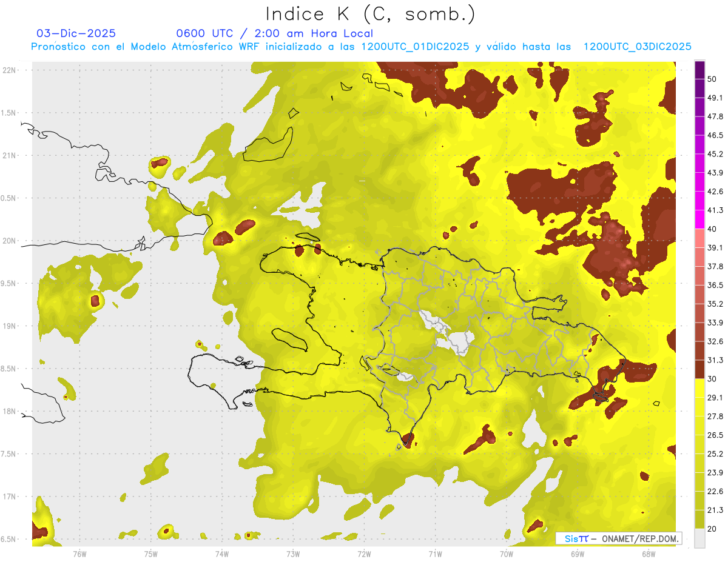Click the colorbar value "36.5"
This screenshot has height=562, width=728.
pos(715,285)
